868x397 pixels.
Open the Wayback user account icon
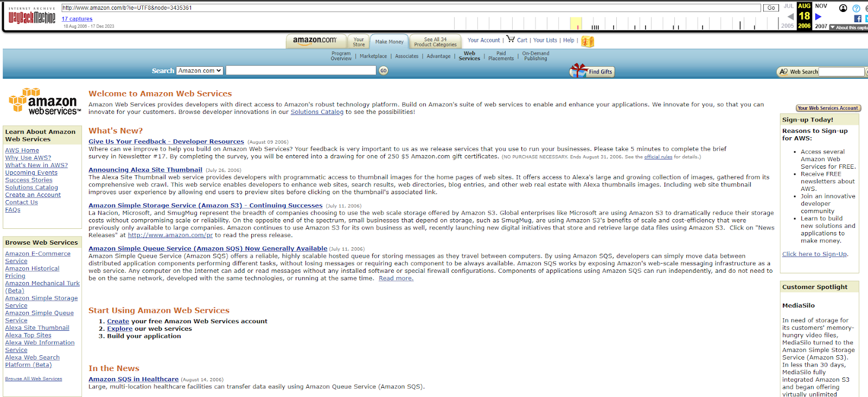tap(843, 8)
